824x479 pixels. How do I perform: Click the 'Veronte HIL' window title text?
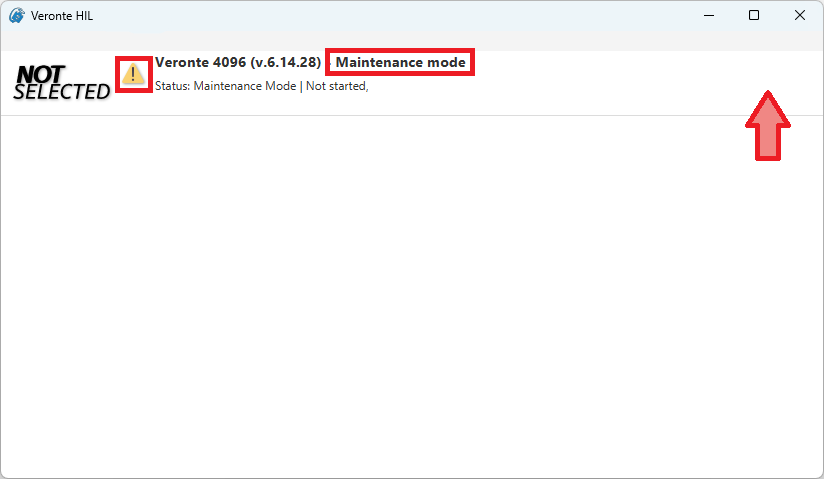[62, 15]
